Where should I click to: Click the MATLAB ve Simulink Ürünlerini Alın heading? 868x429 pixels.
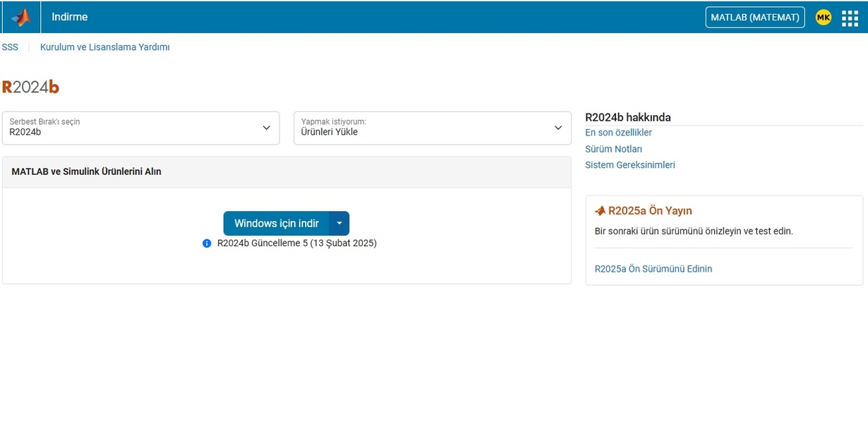pyautogui.click(x=86, y=171)
